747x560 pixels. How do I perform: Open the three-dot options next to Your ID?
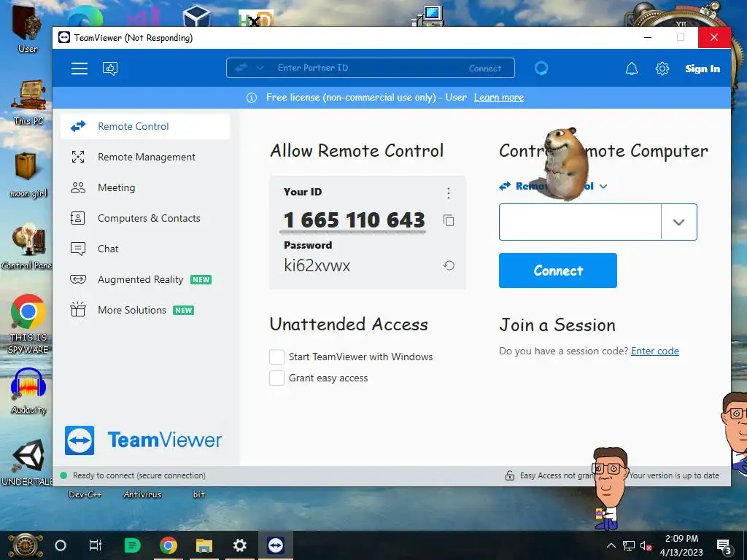(x=449, y=192)
